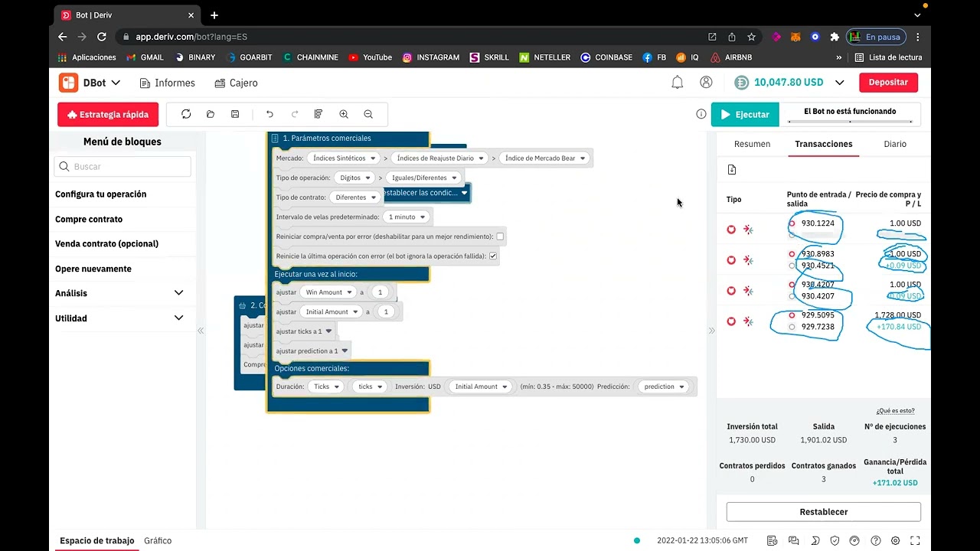The width and height of the screenshot is (980, 551).
Task: Select 'Compre contrato' block category
Action: click(x=89, y=219)
